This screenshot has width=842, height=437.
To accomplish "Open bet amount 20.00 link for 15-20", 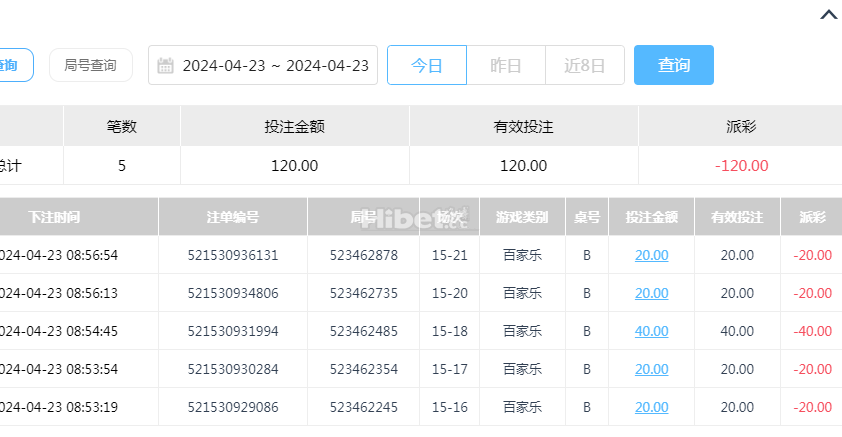I will pyautogui.click(x=651, y=293).
